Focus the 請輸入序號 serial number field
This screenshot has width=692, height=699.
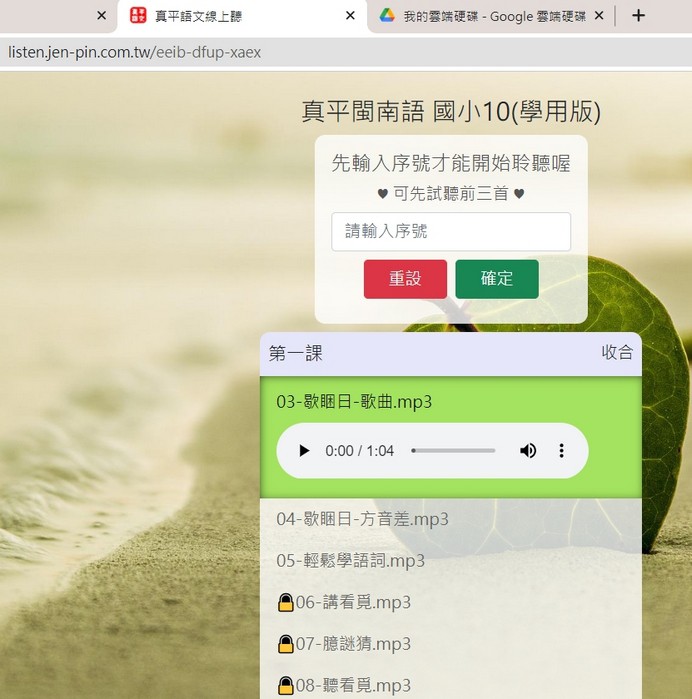point(450,231)
